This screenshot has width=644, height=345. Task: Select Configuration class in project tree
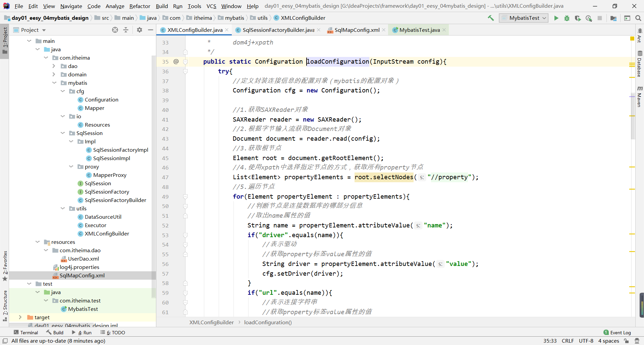tap(101, 99)
